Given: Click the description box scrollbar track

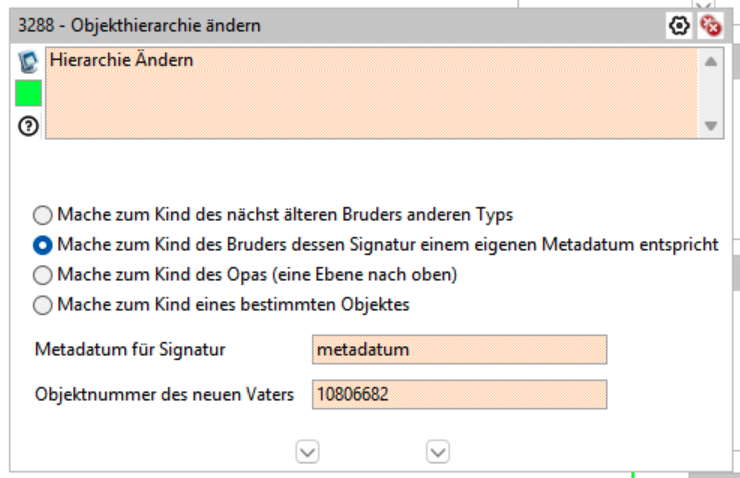Looking at the screenshot, I should 710,92.
